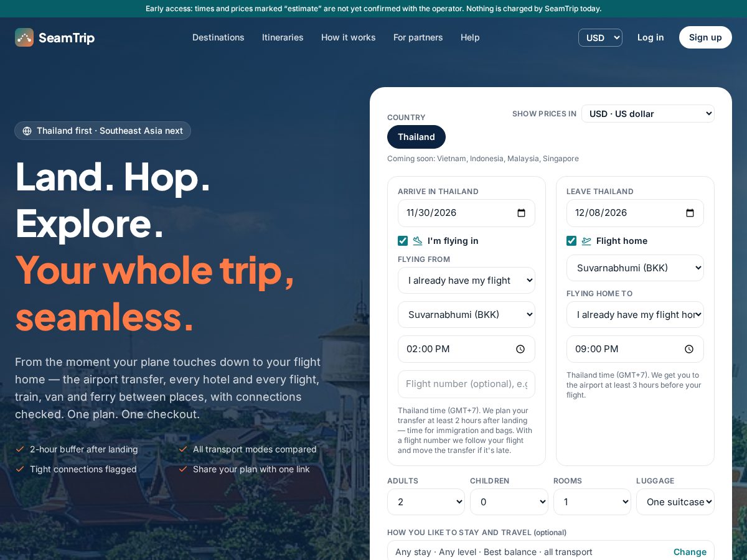Click the Early access banner text
747x560 pixels.
(x=374, y=9)
